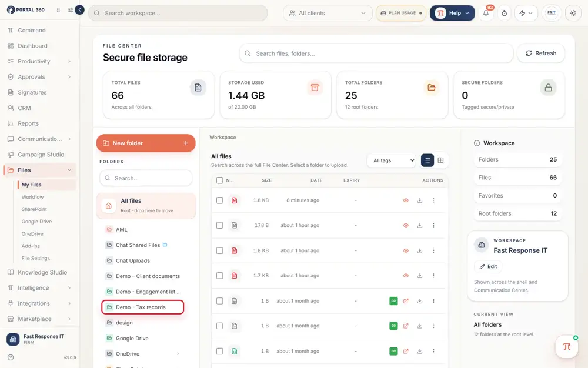Screen dimensions: 588x368
Task: Preview the 178 B file eye icon
Action: 406,225
